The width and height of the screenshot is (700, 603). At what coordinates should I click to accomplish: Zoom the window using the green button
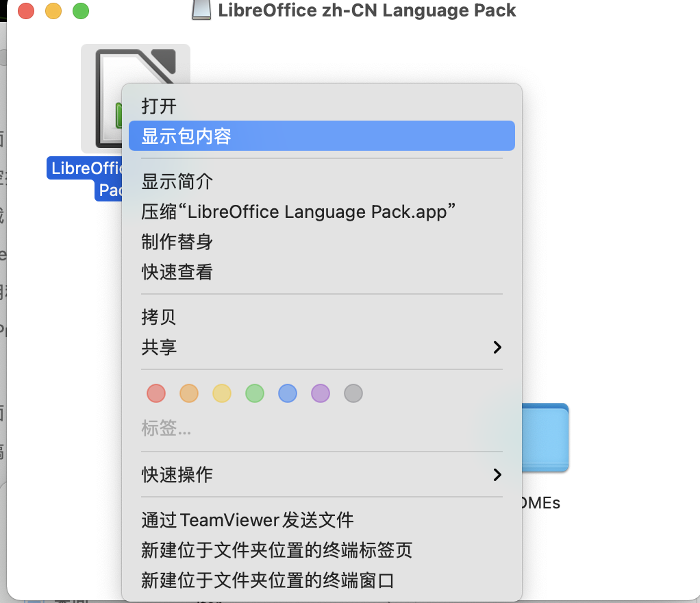pyautogui.click(x=81, y=11)
